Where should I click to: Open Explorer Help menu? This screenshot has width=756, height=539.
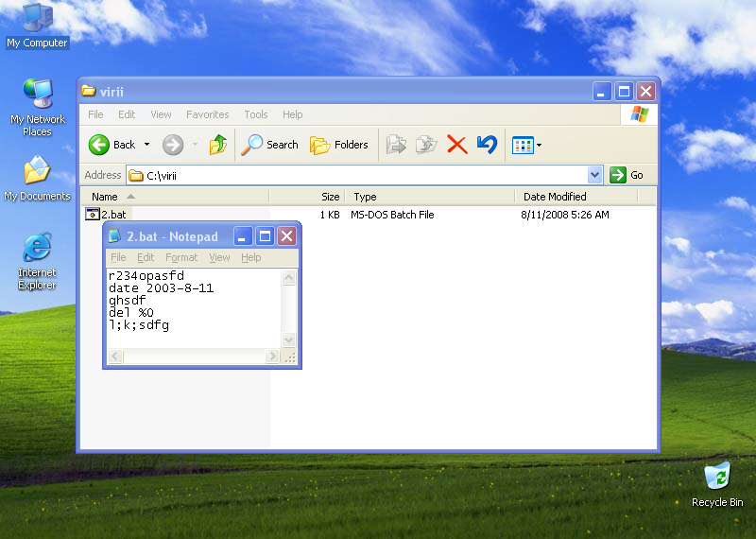[293, 114]
